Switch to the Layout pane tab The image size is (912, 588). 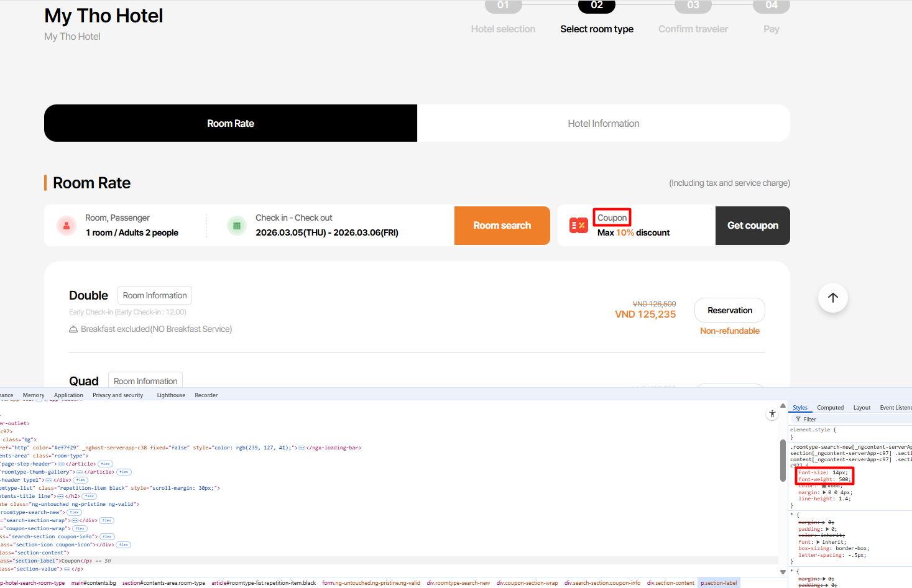(x=862, y=408)
